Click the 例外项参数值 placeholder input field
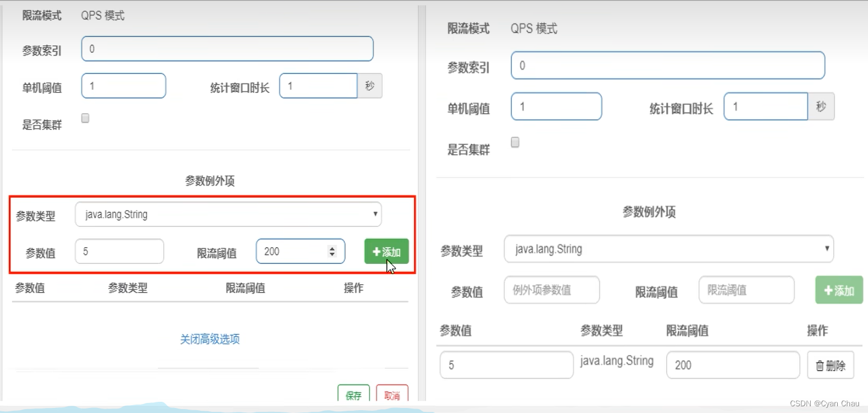868x413 pixels. pyautogui.click(x=551, y=290)
